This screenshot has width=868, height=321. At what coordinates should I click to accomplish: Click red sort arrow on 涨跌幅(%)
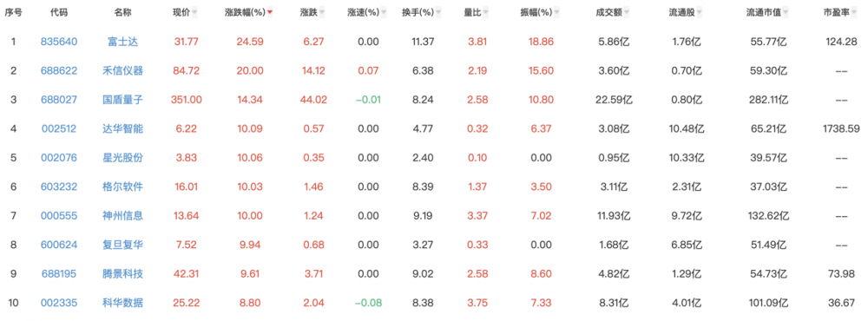[270, 13]
